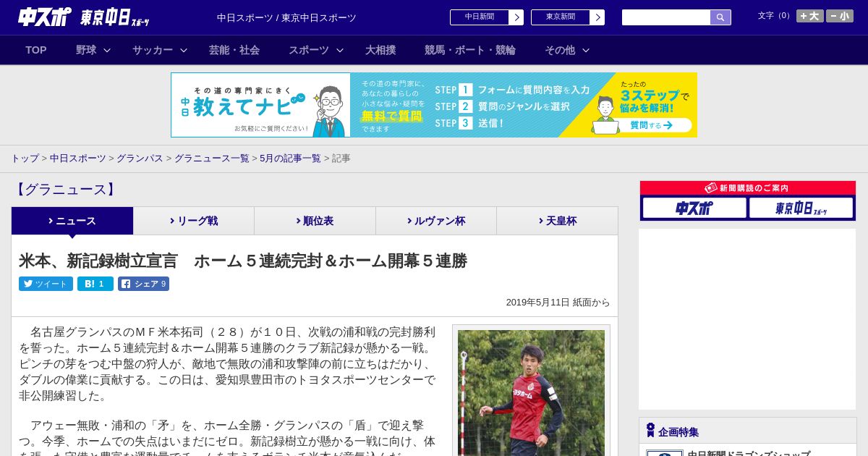Click the magnifier search button
868x456 pixels.
[x=720, y=17]
